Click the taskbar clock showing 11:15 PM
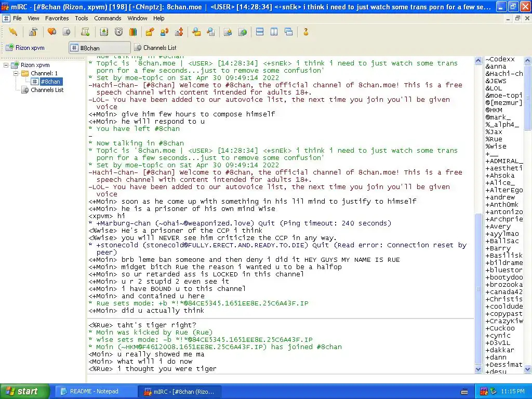 coord(513,392)
